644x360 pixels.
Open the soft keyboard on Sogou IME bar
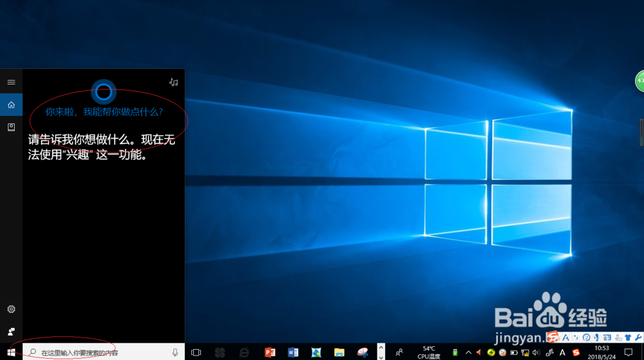coord(607,337)
